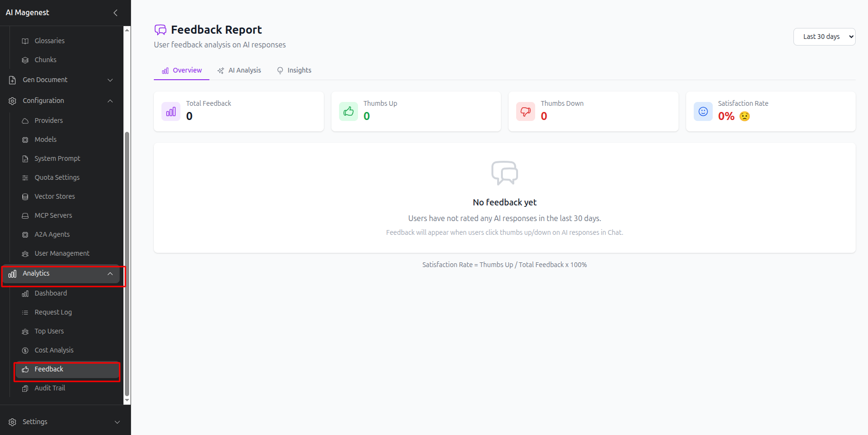The image size is (868, 435).
Task: Click the Feedback Report chat bubble icon
Action: (x=160, y=30)
